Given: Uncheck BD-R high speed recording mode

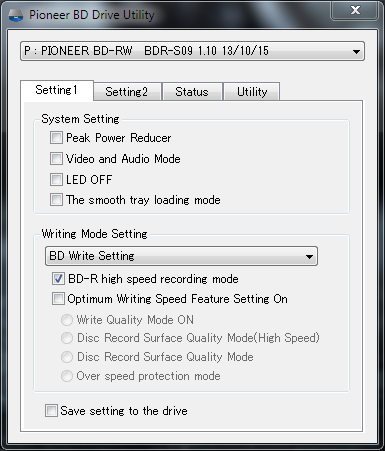Looking at the screenshot, I should pos(58,278).
